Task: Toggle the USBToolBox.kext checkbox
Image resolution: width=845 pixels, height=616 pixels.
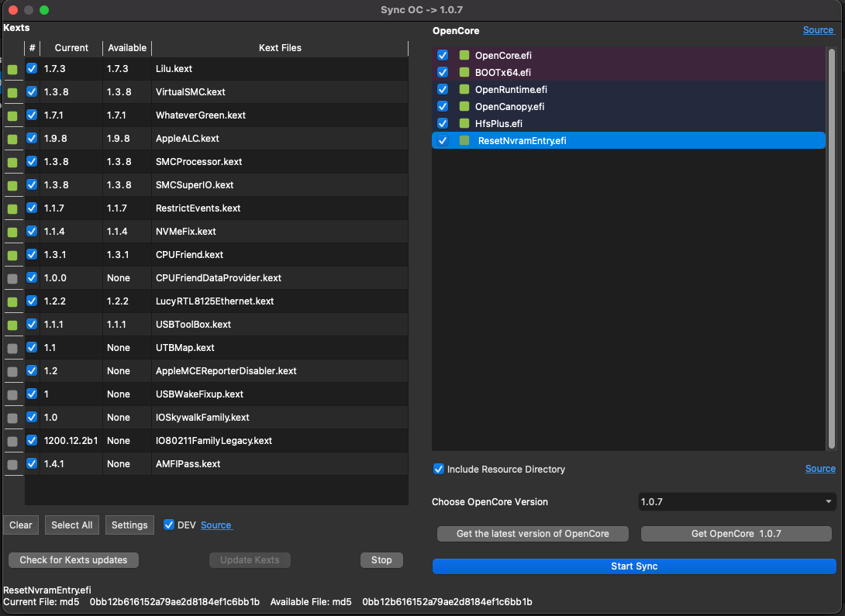Action: (x=32, y=324)
